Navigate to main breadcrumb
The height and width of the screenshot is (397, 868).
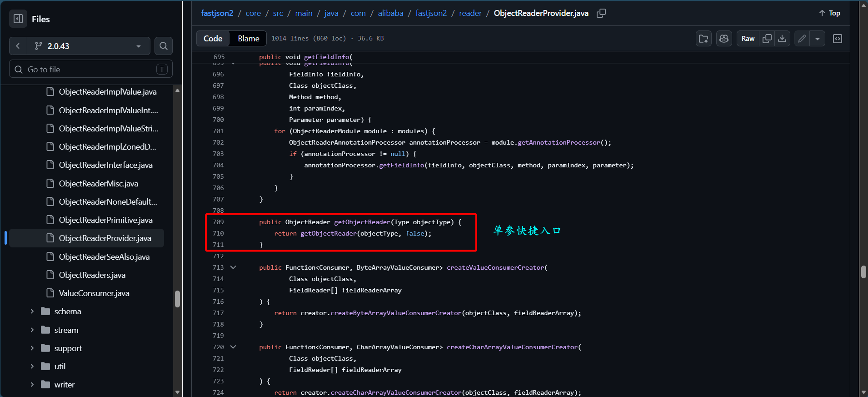pyautogui.click(x=304, y=13)
